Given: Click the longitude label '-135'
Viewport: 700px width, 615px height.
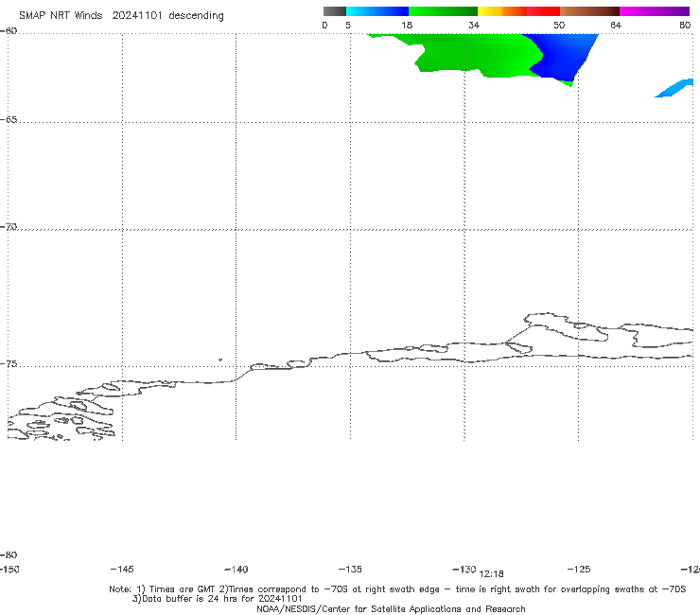Looking at the screenshot, I should [x=350, y=569].
